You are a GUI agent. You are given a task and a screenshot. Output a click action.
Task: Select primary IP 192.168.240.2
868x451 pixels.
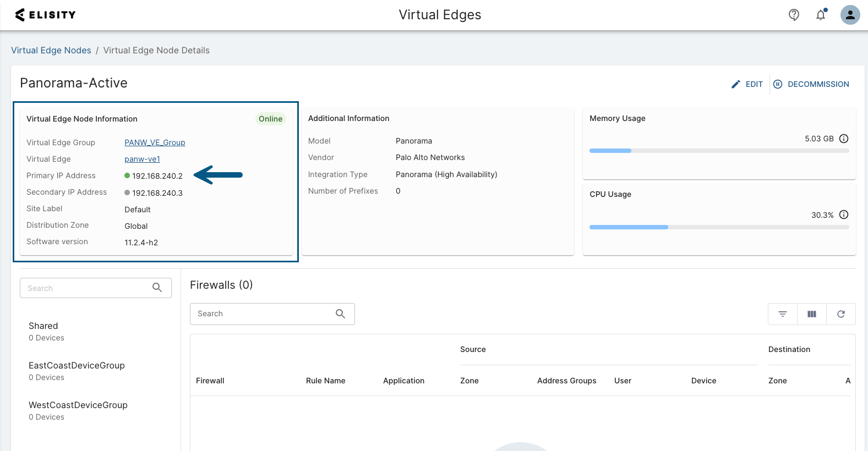(157, 176)
